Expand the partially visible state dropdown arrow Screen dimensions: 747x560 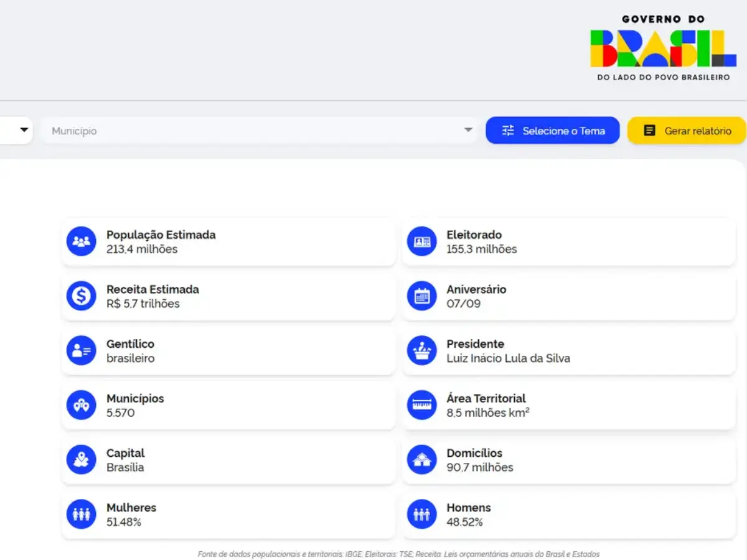pos(24,130)
